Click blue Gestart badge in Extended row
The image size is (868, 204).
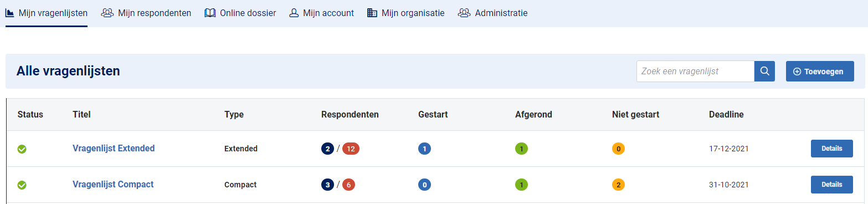424,149
